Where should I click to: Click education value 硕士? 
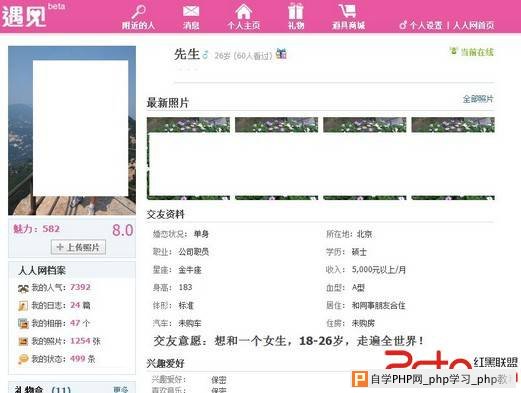coord(359,252)
